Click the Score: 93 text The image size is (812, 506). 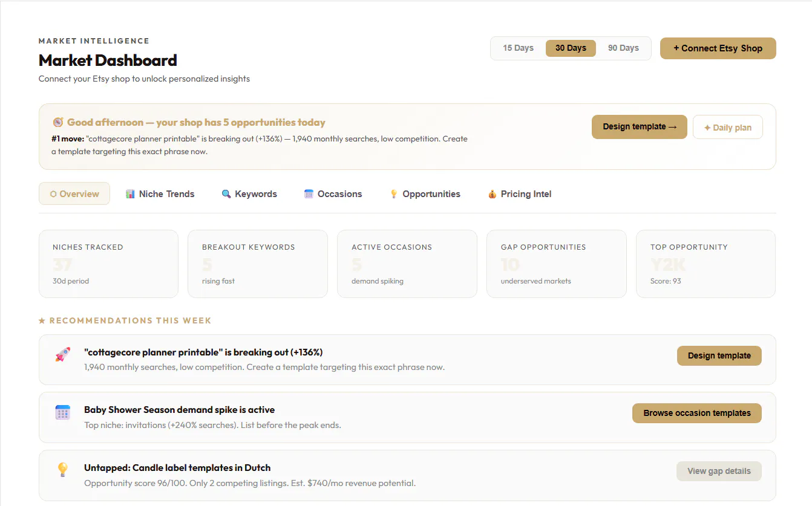click(x=666, y=281)
